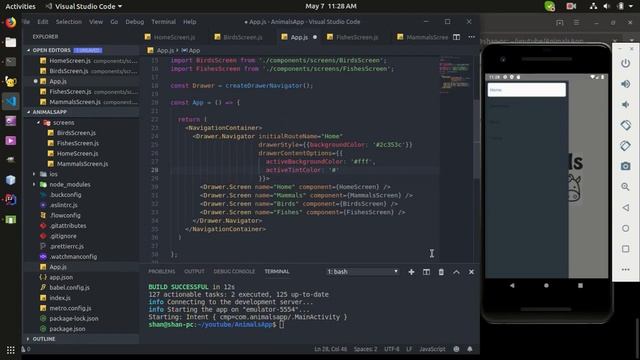Open the Go menu
Viewport: 640px width, 360px height.
tap(114, 22)
